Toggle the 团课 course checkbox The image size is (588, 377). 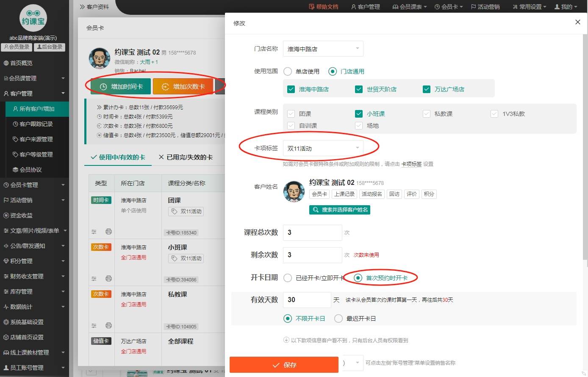(x=291, y=113)
